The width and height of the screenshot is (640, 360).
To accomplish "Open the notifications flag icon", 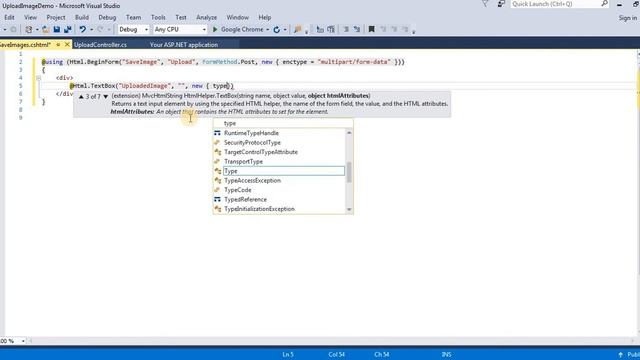I will [485, 4].
